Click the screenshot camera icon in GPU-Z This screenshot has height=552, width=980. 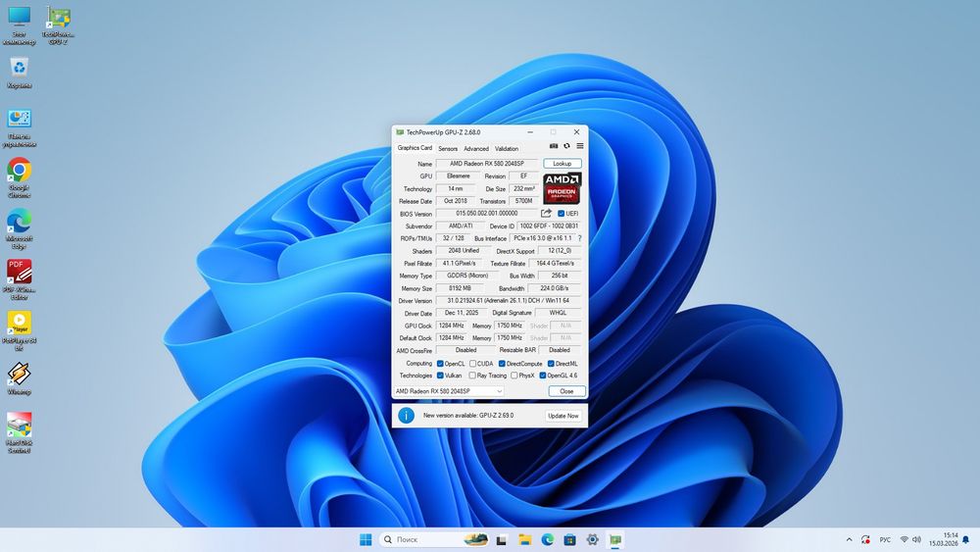tap(554, 146)
